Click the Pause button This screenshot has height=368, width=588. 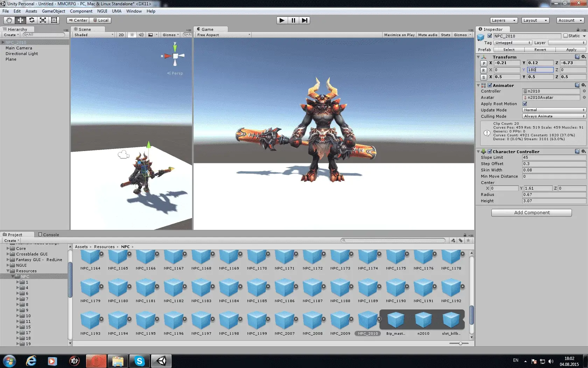(293, 20)
